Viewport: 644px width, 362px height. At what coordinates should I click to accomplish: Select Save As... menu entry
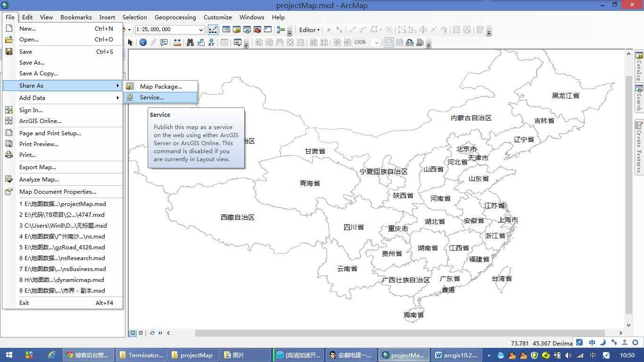(x=63, y=62)
